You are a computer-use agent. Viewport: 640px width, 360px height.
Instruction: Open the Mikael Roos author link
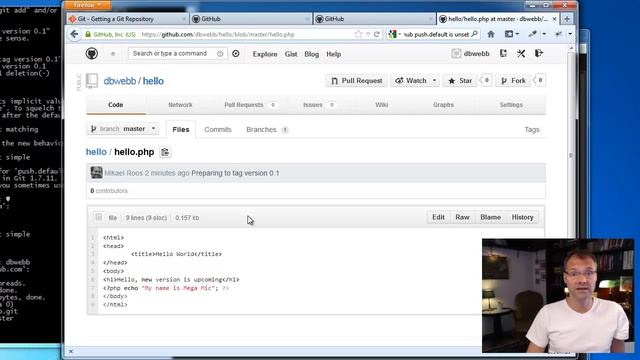(x=124, y=173)
